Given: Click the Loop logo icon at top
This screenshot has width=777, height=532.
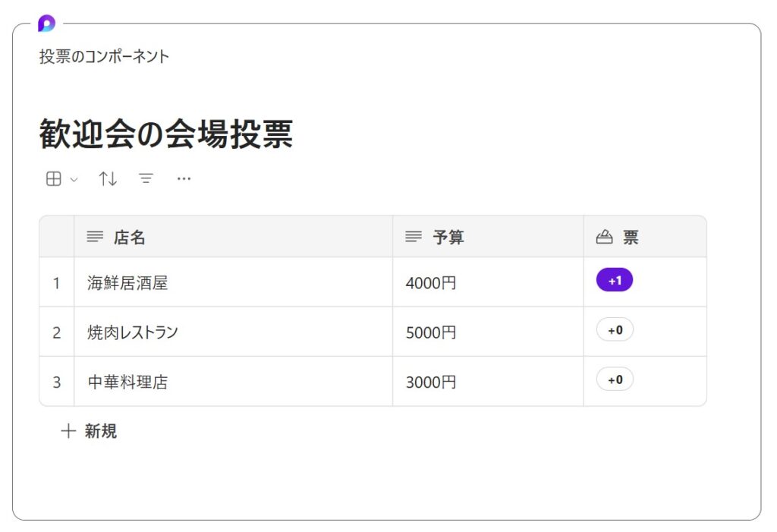Looking at the screenshot, I should point(46,24).
